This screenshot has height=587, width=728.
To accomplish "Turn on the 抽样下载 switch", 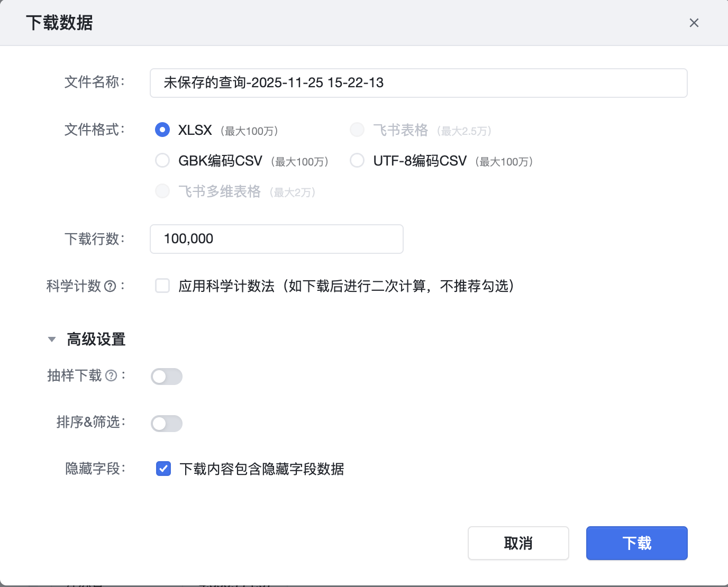I will coord(167,377).
